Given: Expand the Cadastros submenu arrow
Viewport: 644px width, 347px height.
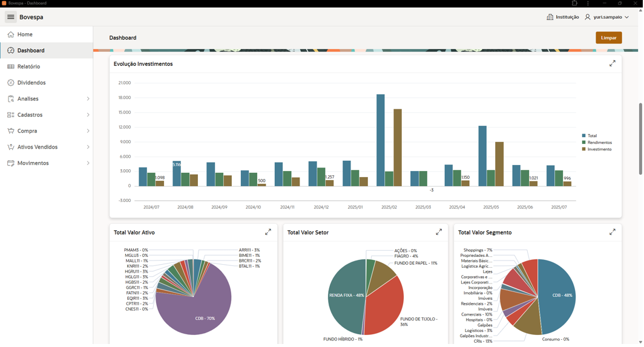Looking at the screenshot, I should (88, 115).
